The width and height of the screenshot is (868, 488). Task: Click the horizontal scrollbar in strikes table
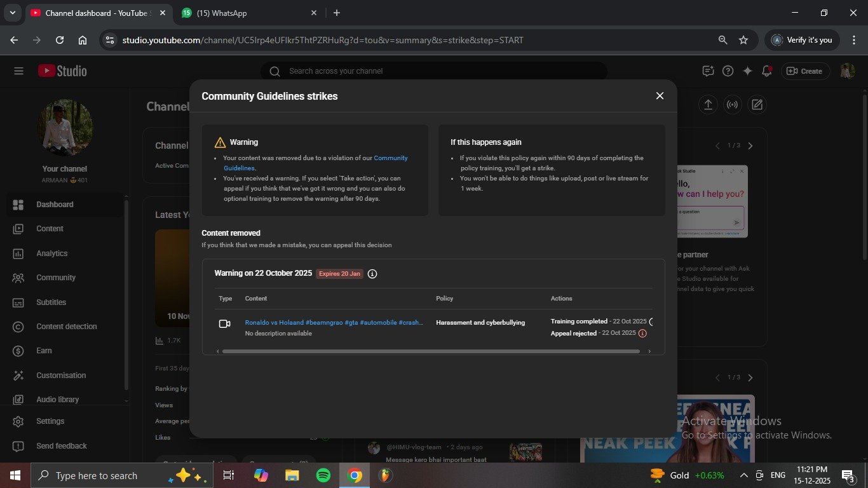[x=431, y=351]
